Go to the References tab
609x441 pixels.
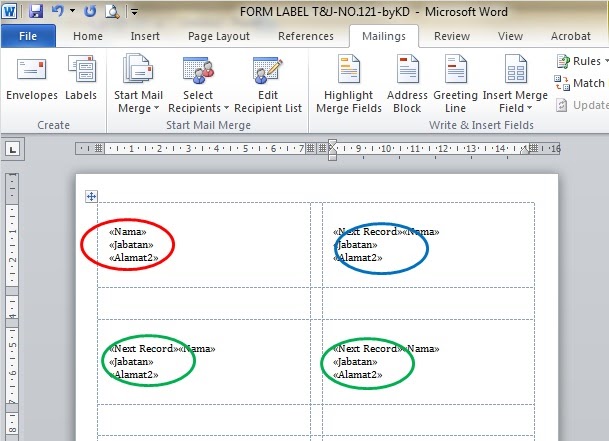coord(306,36)
